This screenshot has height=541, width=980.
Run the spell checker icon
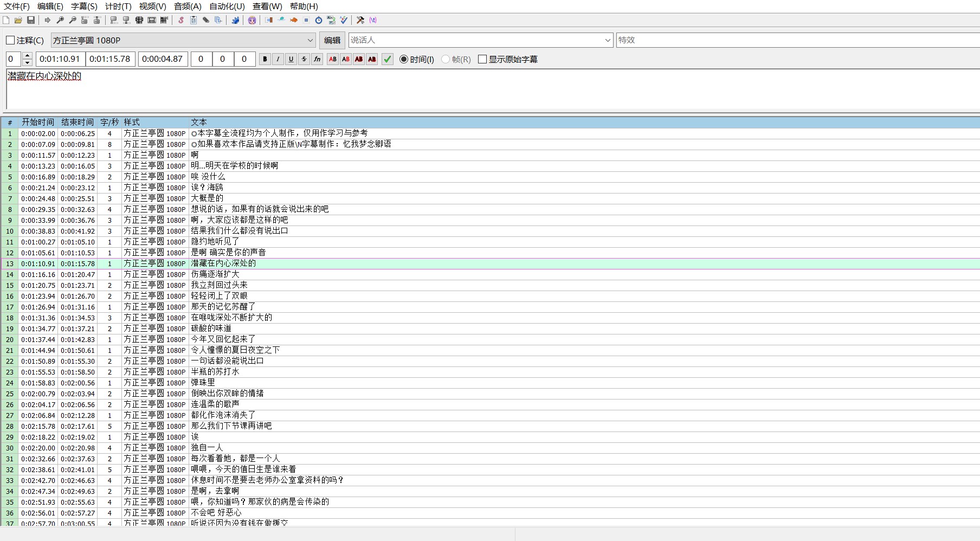[x=344, y=20]
